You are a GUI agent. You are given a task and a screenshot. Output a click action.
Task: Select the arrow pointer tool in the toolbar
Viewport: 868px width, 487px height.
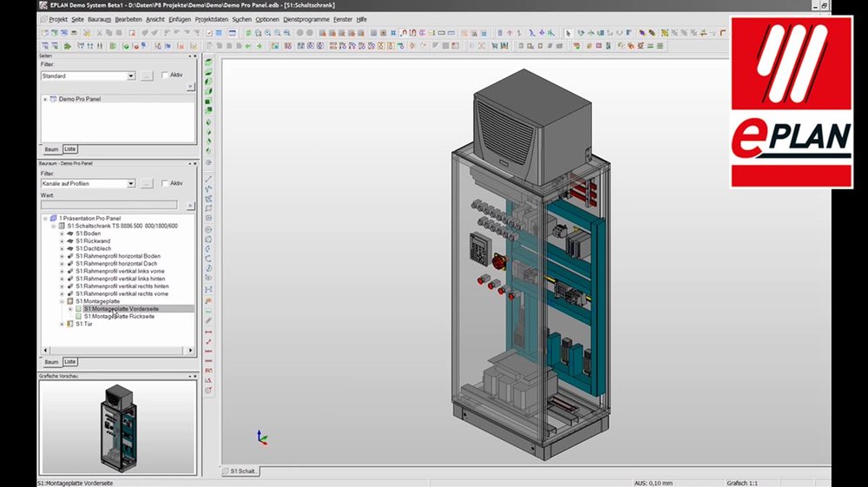569,33
